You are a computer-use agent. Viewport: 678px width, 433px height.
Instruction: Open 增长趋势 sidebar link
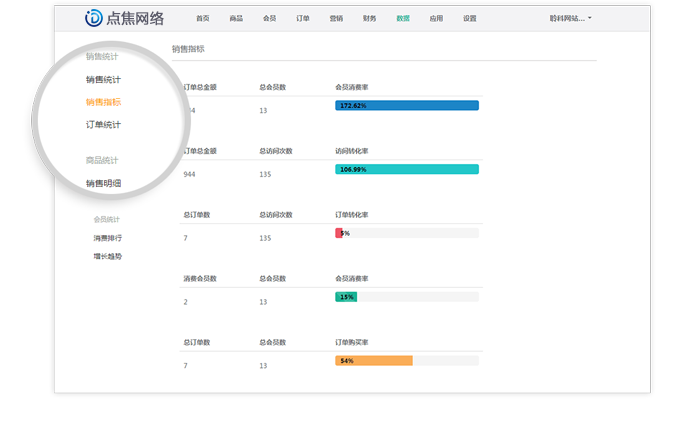coord(108,256)
